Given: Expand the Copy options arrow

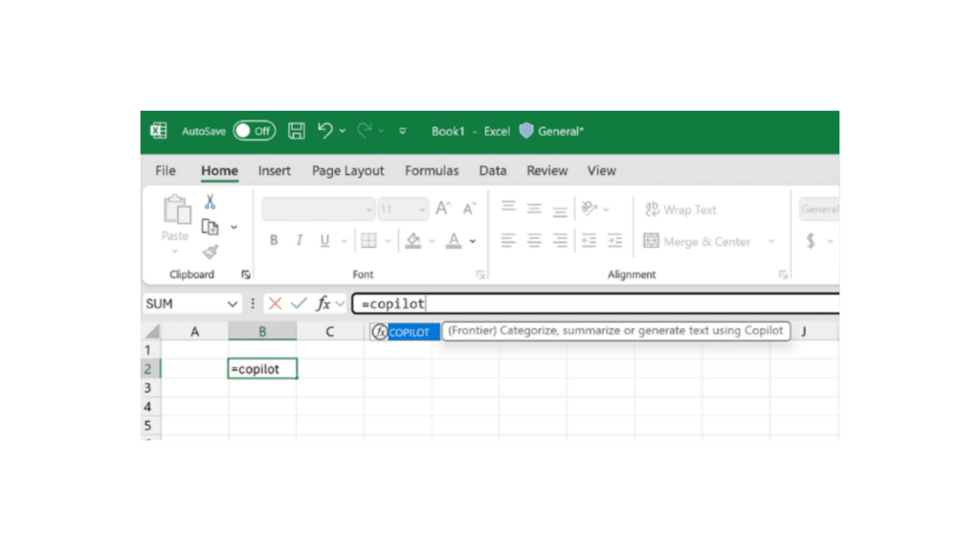Looking at the screenshot, I should click(234, 228).
